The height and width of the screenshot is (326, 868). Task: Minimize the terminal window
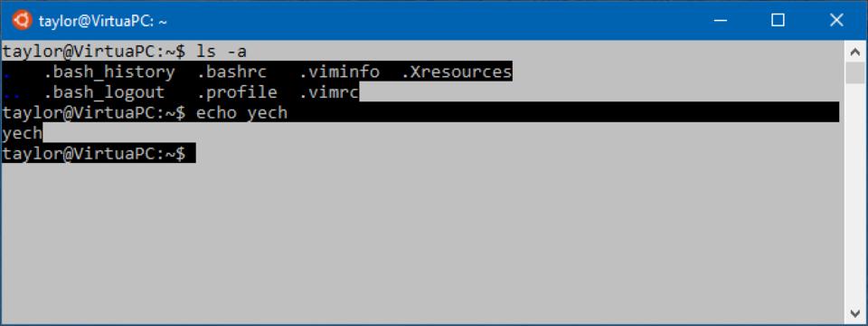(720, 21)
